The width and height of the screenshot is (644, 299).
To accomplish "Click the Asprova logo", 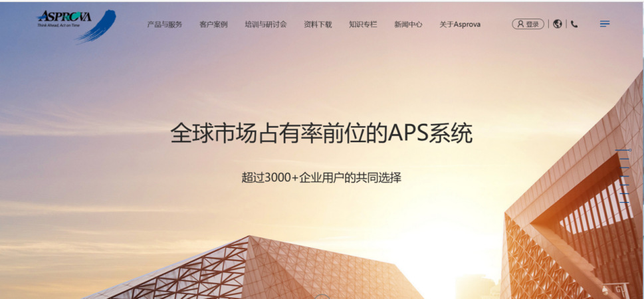I will 76,26.
